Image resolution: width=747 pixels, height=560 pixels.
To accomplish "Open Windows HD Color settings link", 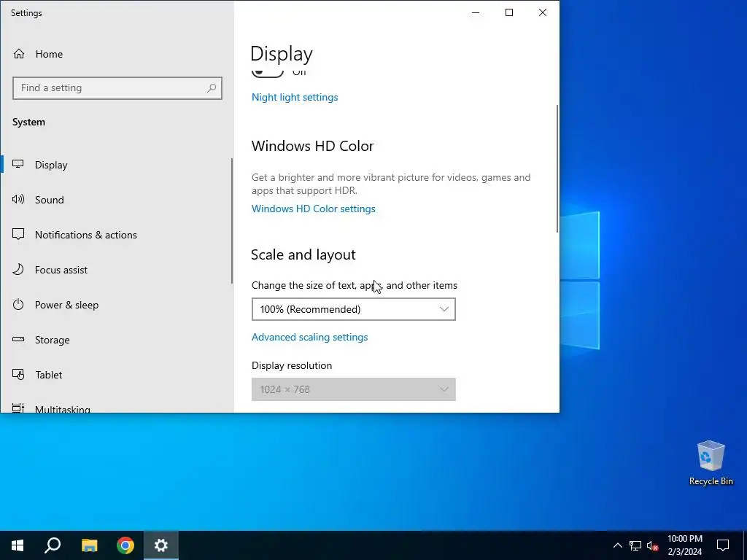I will [314, 209].
